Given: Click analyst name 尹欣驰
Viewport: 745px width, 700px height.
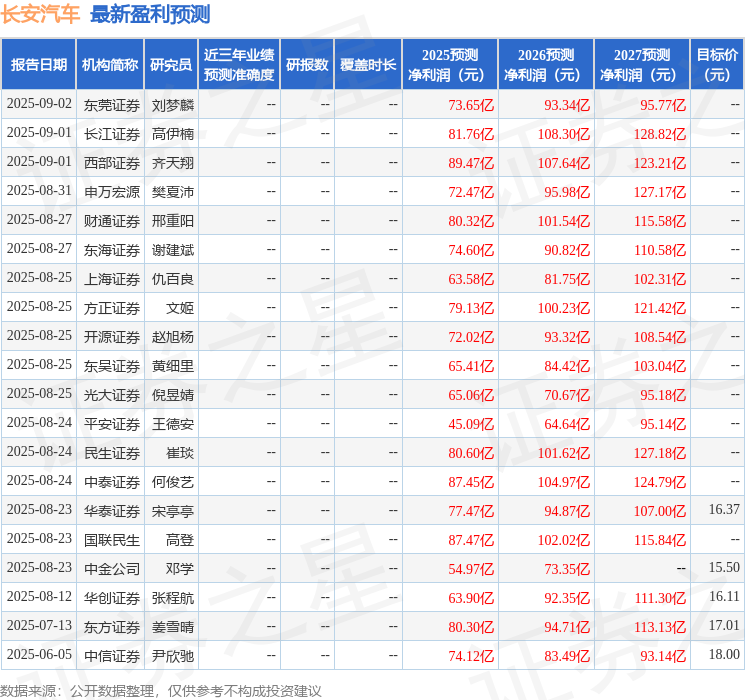Looking at the screenshot, I should click(173, 656).
